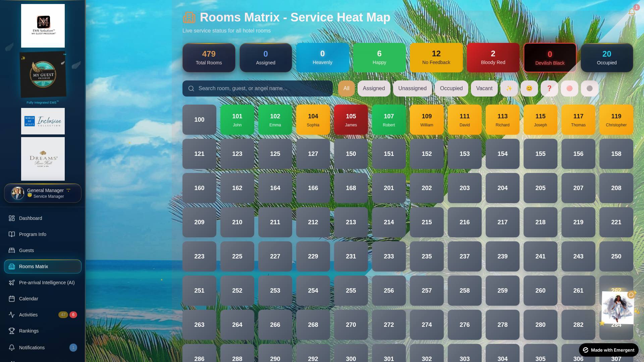Open room 107 Robert tile
The image size is (644, 362).
tap(389, 120)
